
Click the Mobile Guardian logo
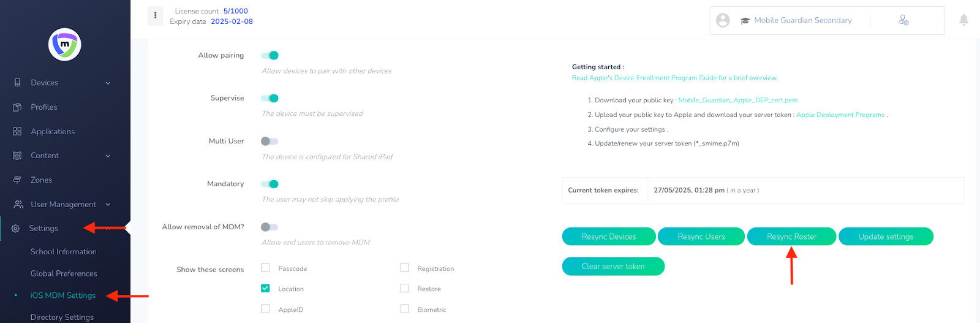tap(65, 44)
